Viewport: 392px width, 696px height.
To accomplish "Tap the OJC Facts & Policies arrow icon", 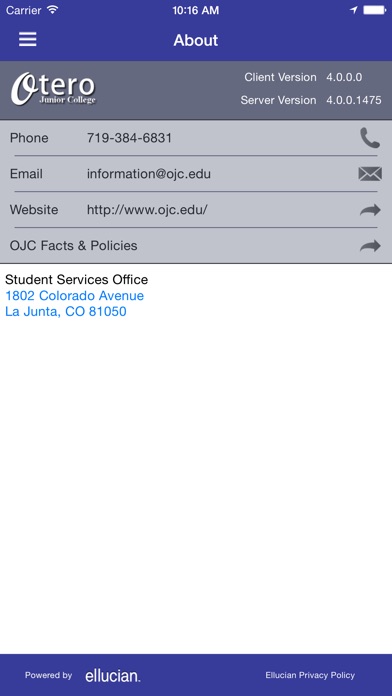I will point(370,246).
